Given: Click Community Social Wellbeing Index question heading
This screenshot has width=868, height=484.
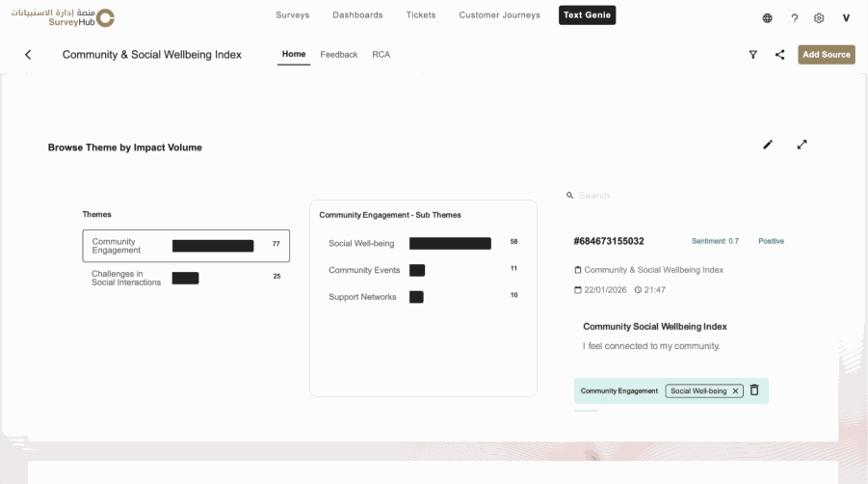Looking at the screenshot, I should [655, 327].
